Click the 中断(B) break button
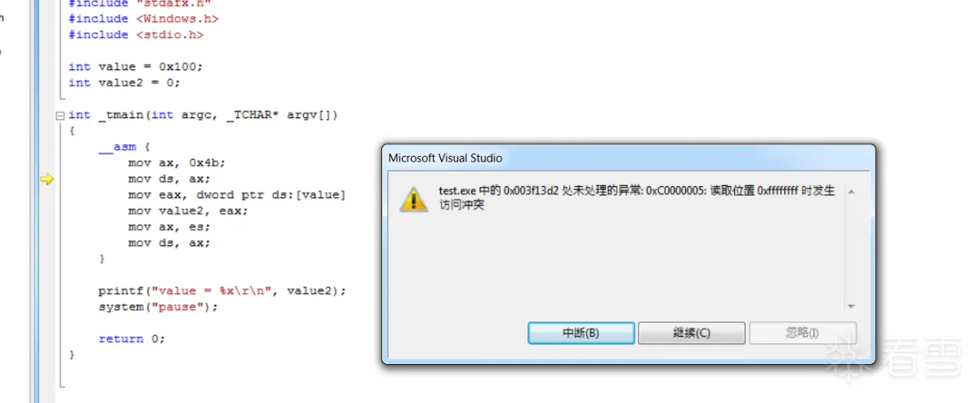Screen dimensions: 980x403 [581, 333]
